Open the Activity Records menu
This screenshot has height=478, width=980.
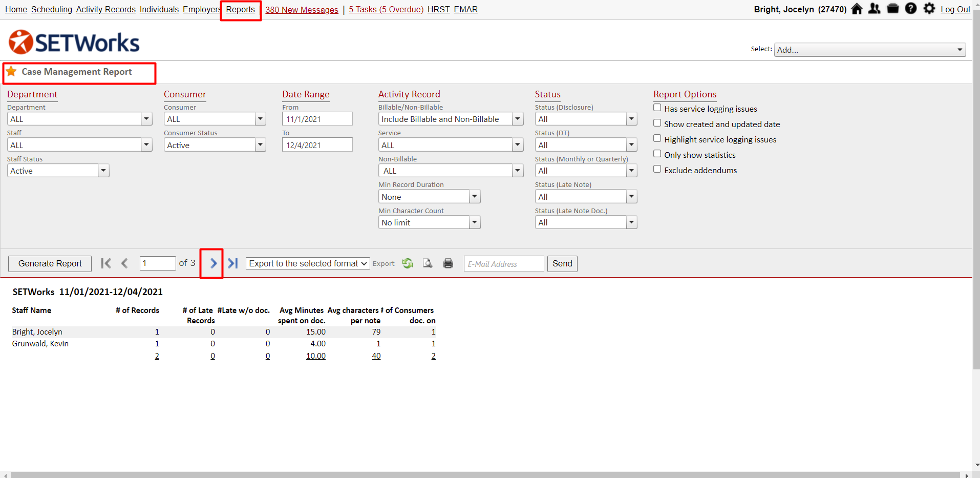(x=105, y=9)
